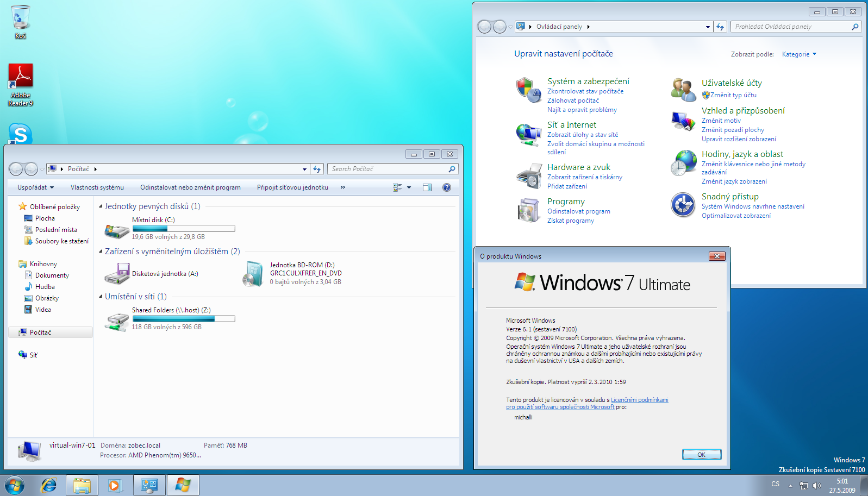The image size is (868, 496).
Task: Select the BD-ROM (D:) drive icon
Action: (253, 273)
